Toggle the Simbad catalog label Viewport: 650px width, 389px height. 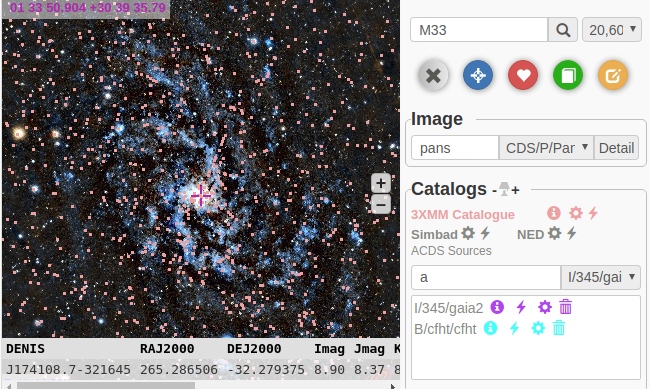pyautogui.click(x=434, y=234)
